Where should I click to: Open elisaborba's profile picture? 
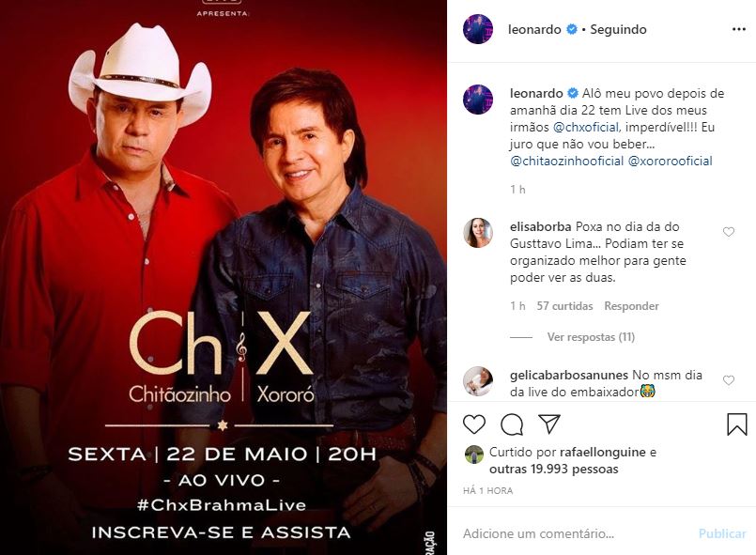click(478, 233)
